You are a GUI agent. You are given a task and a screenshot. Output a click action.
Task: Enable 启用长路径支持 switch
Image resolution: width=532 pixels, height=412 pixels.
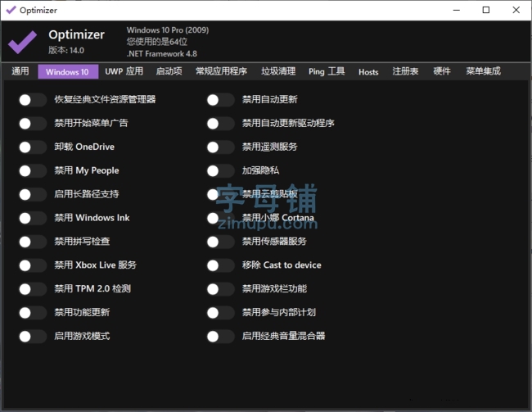pos(33,195)
